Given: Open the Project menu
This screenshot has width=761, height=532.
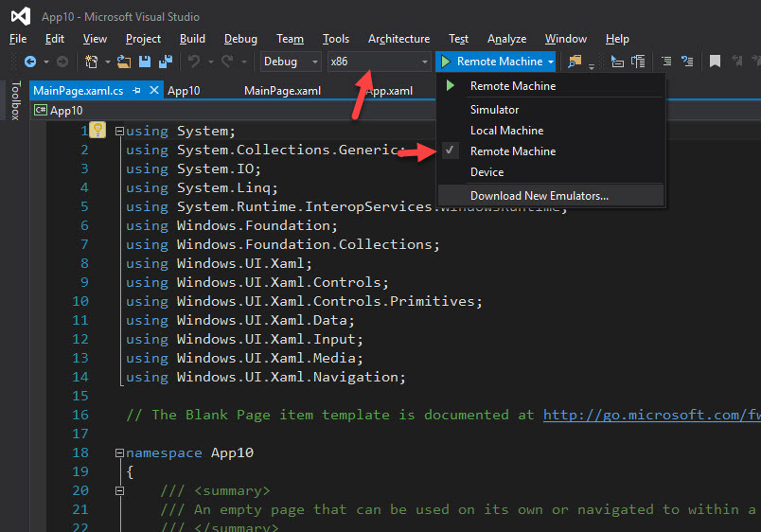Looking at the screenshot, I should (x=143, y=39).
